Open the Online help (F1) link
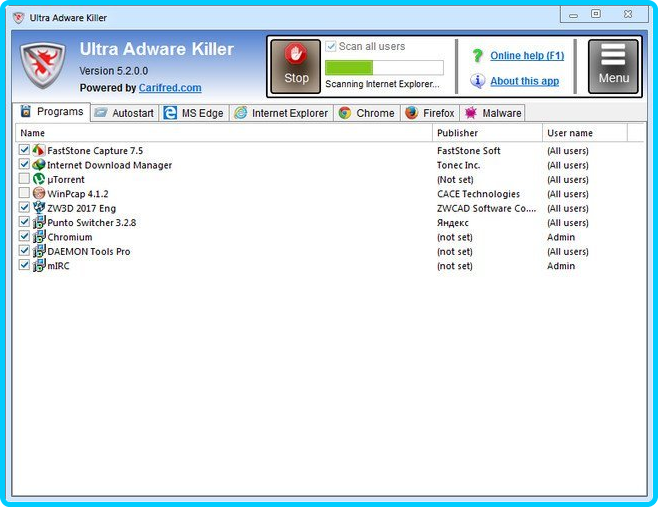658x507 pixels. pos(527,55)
